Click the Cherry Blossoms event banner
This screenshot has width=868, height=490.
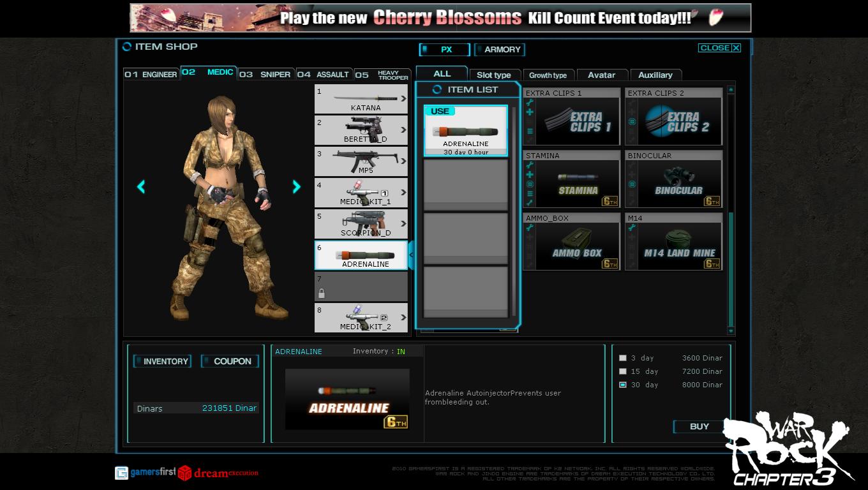[x=440, y=18]
